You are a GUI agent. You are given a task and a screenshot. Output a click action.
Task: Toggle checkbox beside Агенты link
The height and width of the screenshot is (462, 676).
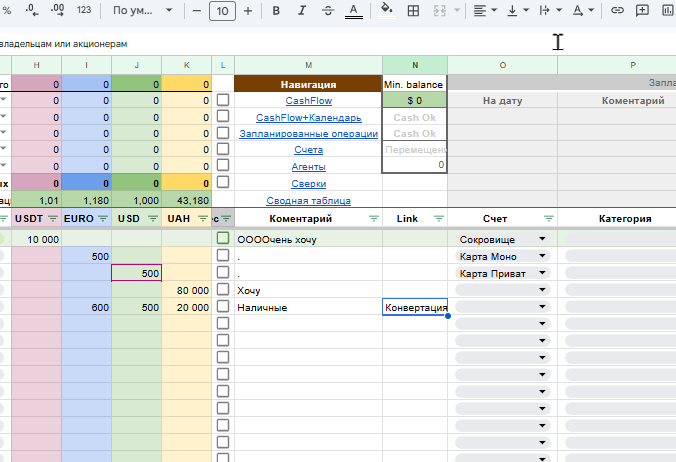[223, 165]
